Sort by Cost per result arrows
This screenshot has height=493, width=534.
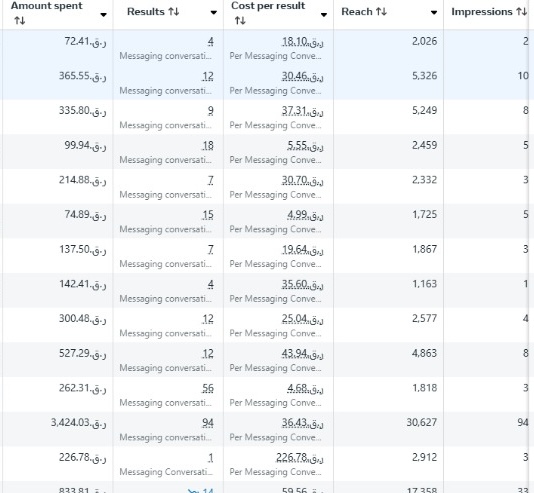240,21
